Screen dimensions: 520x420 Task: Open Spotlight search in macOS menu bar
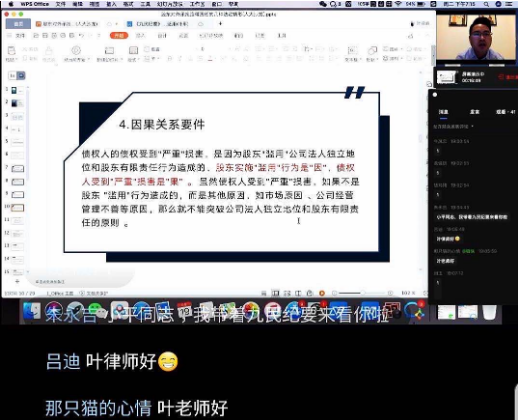click(486, 4)
